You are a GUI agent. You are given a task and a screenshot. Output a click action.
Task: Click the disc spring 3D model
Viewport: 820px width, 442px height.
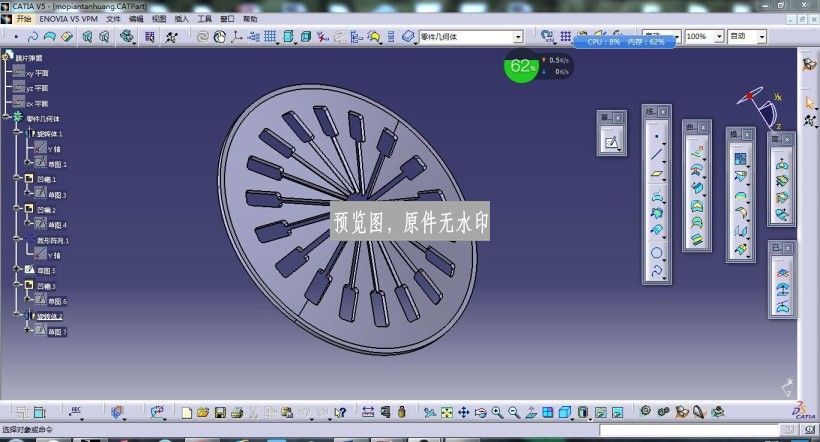click(x=347, y=219)
